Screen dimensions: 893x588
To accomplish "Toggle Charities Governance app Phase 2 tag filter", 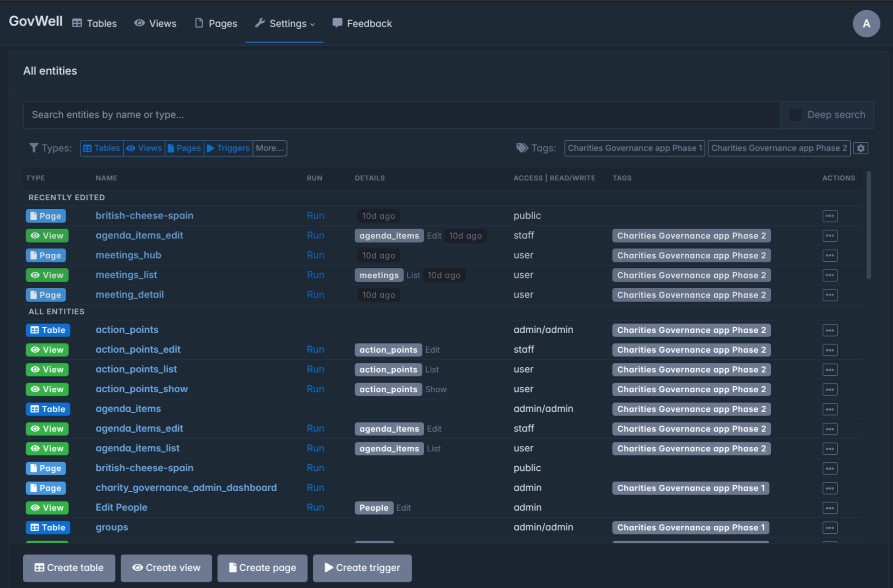I will 779,148.
